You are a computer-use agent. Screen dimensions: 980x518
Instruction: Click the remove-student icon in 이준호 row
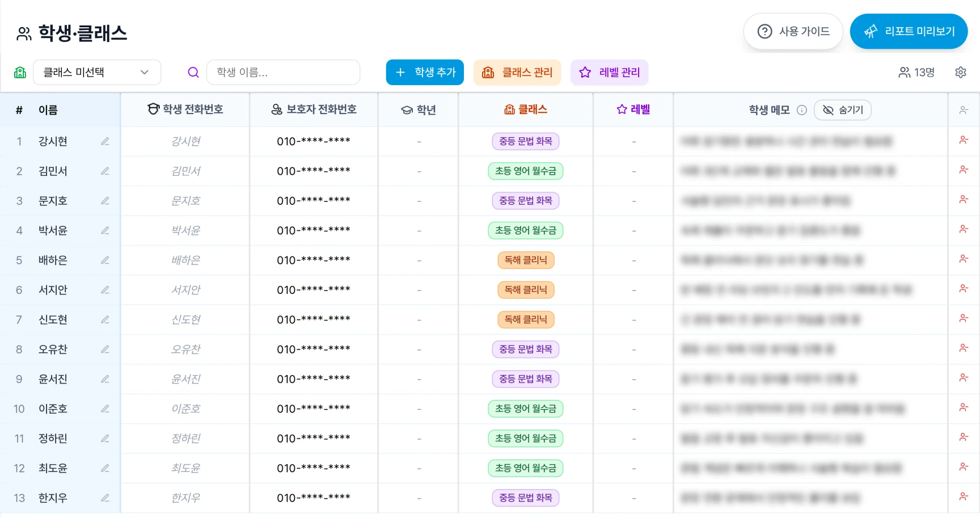coord(964,407)
